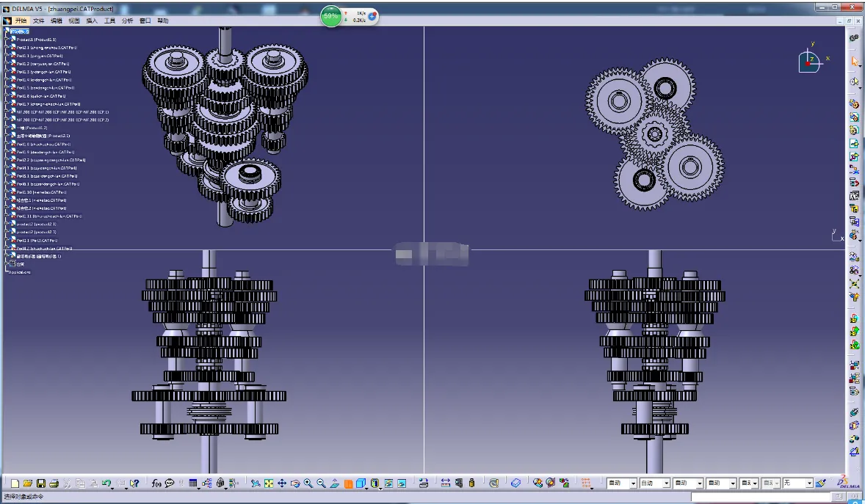
Task: Open the shading view mode icon
Action: (x=375, y=483)
